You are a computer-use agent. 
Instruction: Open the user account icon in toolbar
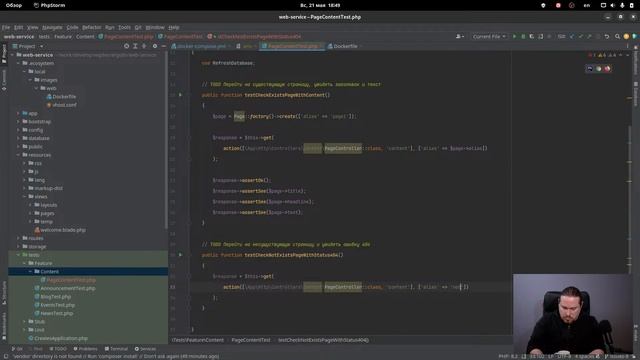[460, 37]
